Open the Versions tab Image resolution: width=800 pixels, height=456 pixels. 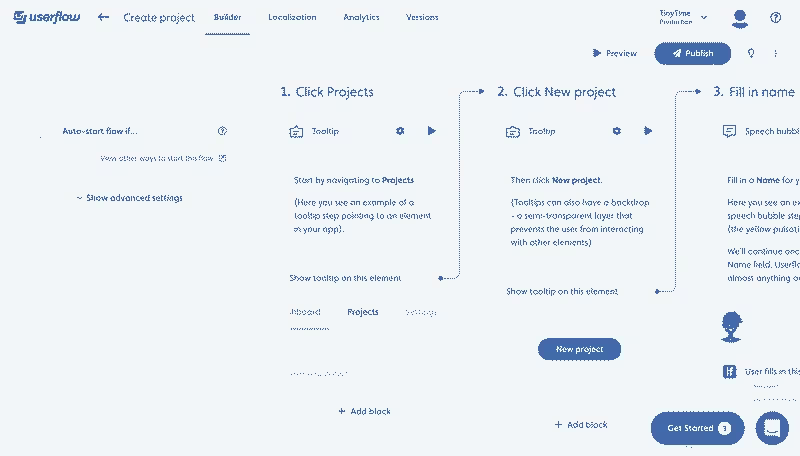[422, 17]
